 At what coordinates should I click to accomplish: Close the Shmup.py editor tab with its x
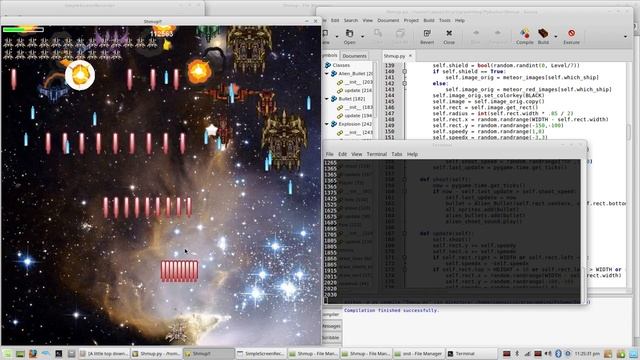410,56
